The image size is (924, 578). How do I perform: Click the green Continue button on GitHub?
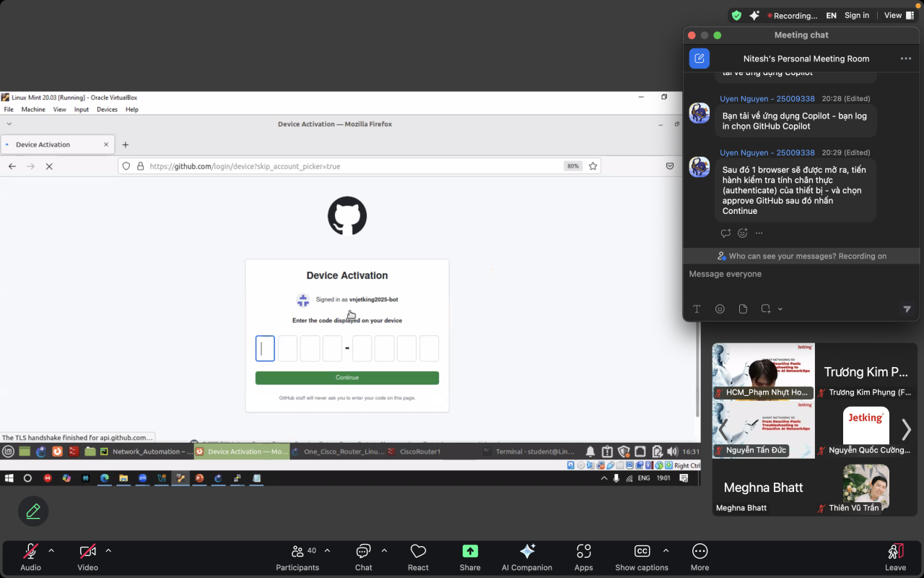pos(347,378)
